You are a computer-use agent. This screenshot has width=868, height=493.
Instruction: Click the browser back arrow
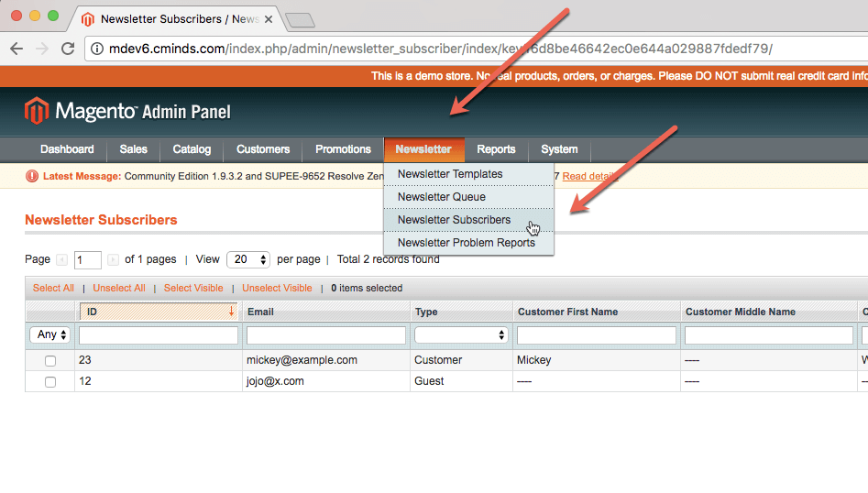[x=16, y=49]
